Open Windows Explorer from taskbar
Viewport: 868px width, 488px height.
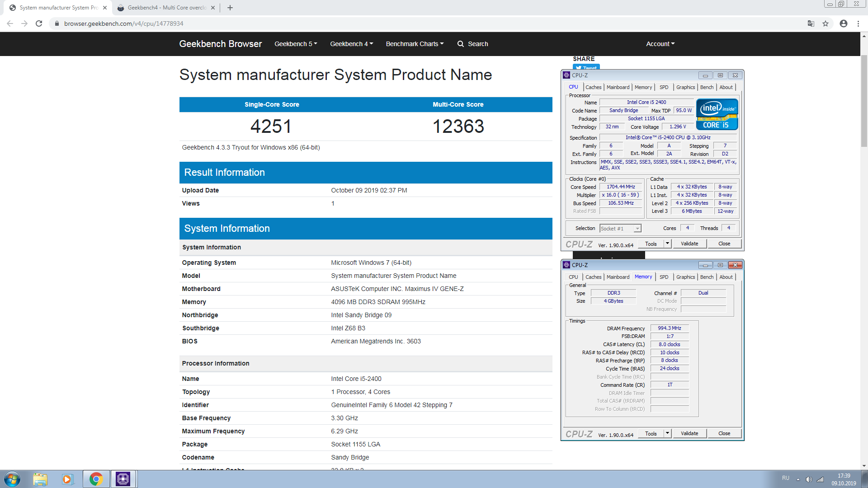coord(40,479)
